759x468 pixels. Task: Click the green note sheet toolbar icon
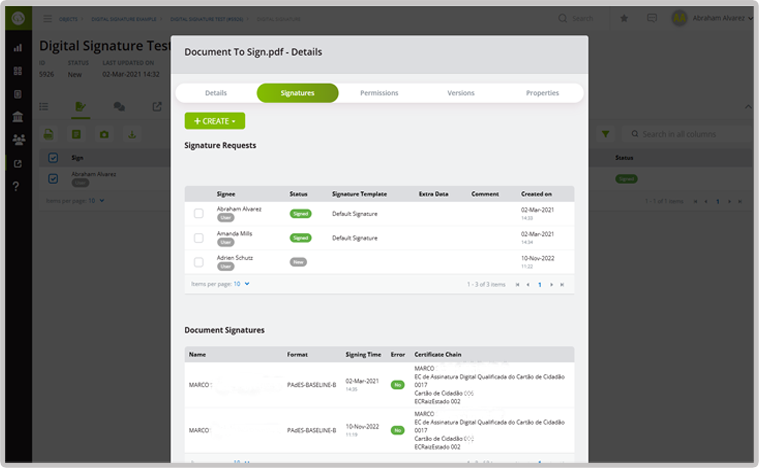click(76, 134)
